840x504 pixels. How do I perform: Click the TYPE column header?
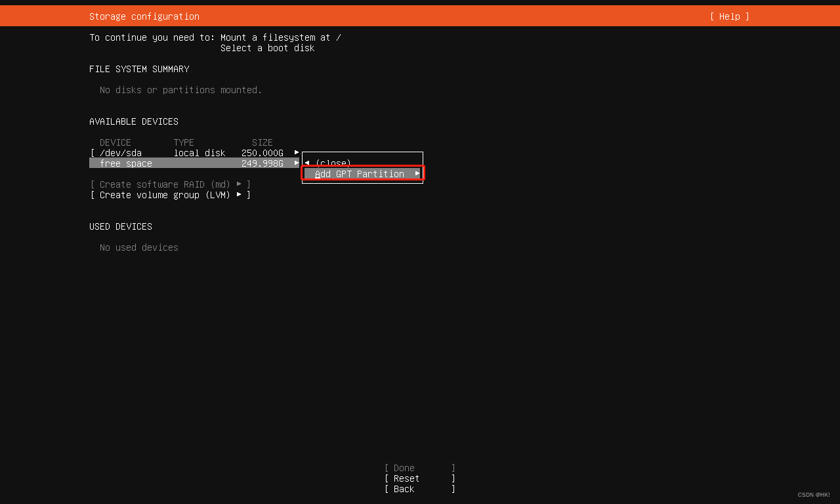pyautogui.click(x=184, y=142)
